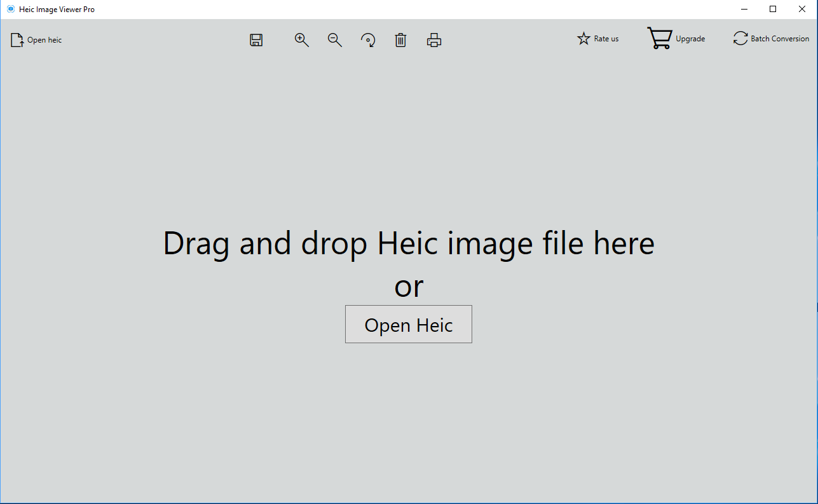The height and width of the screenshot is (504, 818).
Task: Zoom in with the magnifier plus icon
Action: (302, 40)
